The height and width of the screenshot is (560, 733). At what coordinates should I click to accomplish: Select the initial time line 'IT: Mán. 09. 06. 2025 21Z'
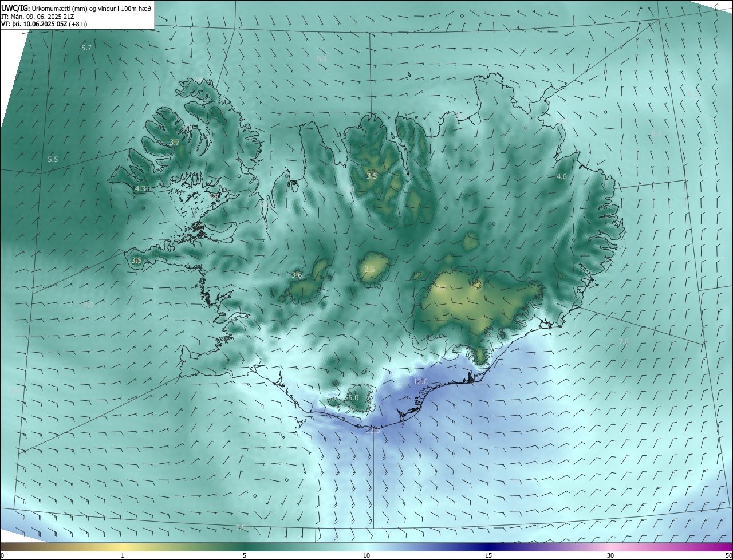(39, 16)
